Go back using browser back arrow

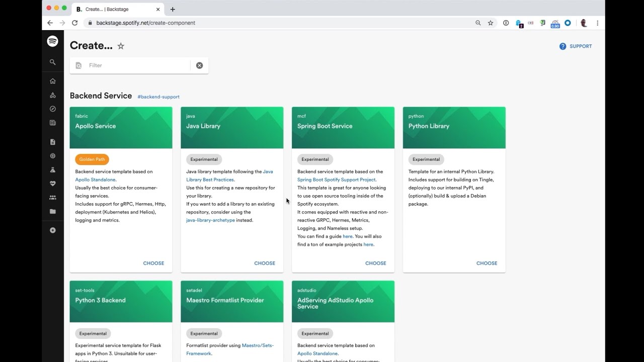pyautogui.click(x=50, y=23)
